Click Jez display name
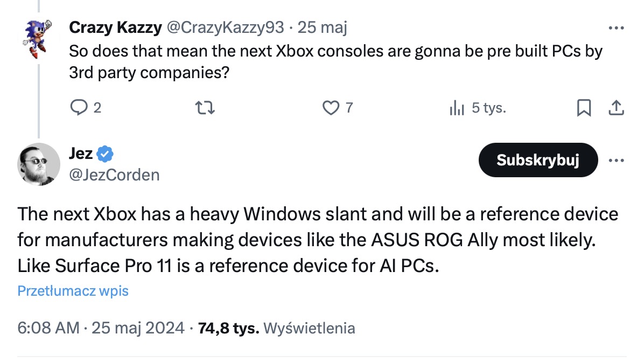The width and height of the screenshot is (644, 362). point(81,154)
